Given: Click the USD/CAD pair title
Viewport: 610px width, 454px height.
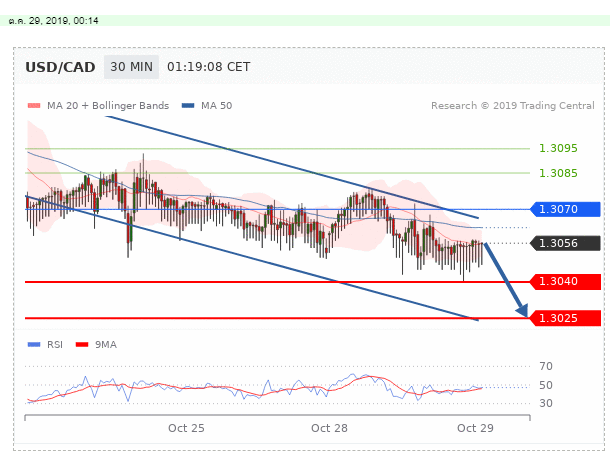Looking at the screenshot, I should [x=60, y=67].
